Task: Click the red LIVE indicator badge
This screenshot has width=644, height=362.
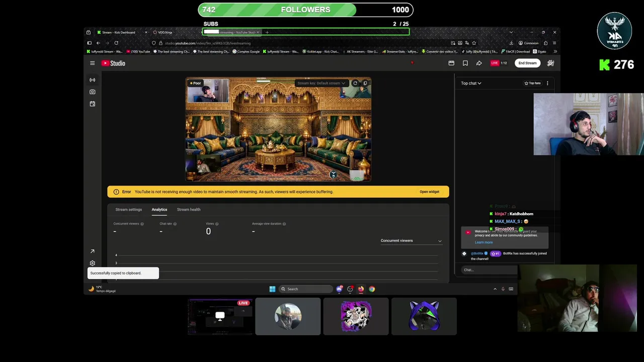Action: pos(495,63)
